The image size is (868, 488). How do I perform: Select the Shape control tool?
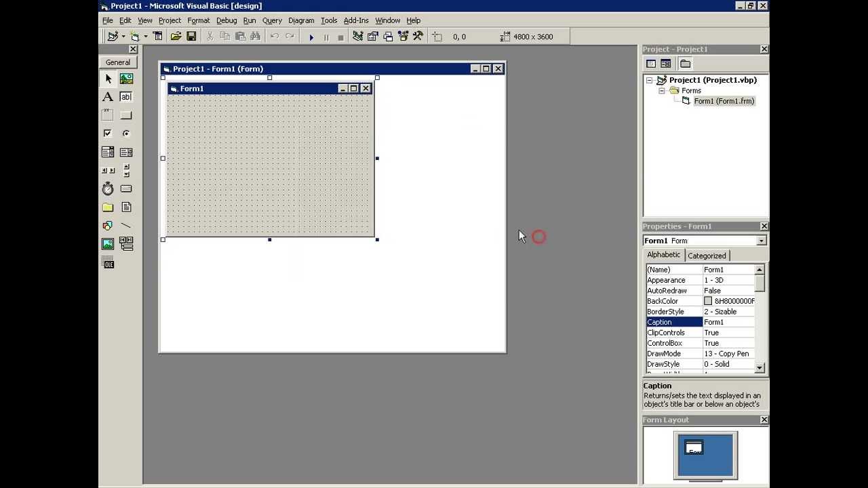pyautogui.click(x=108, y=225)
